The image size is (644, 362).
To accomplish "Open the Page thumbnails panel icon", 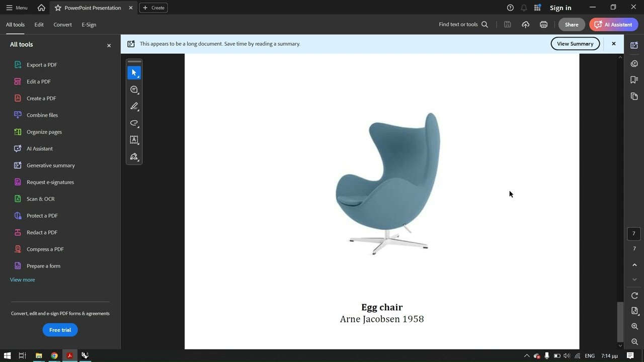I will click(x=634, y=96).
